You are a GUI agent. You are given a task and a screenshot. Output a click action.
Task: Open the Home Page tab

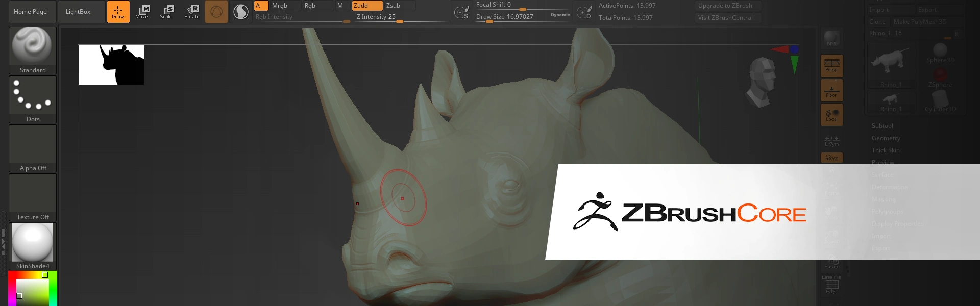31,12
